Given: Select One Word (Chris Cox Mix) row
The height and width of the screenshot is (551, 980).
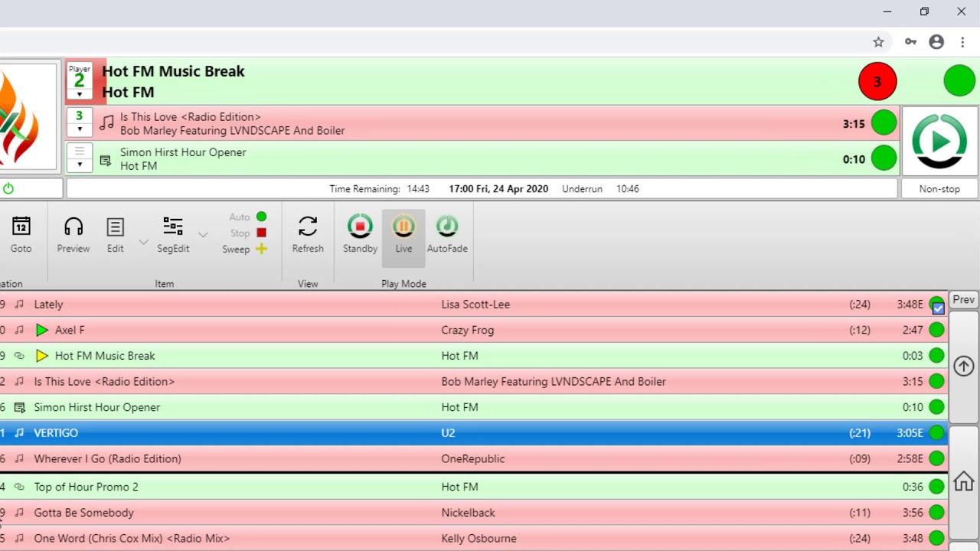Looking at the screenshot, I should (474, 538).
